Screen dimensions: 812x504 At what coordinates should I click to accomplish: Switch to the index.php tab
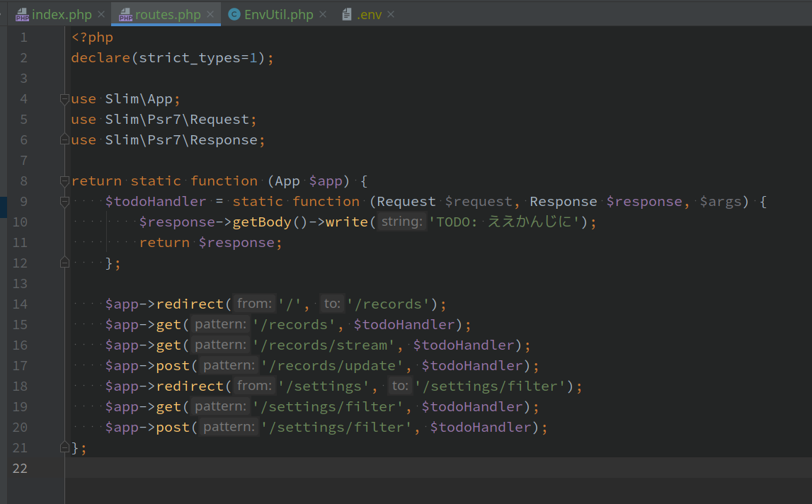(x=62, y=15)
